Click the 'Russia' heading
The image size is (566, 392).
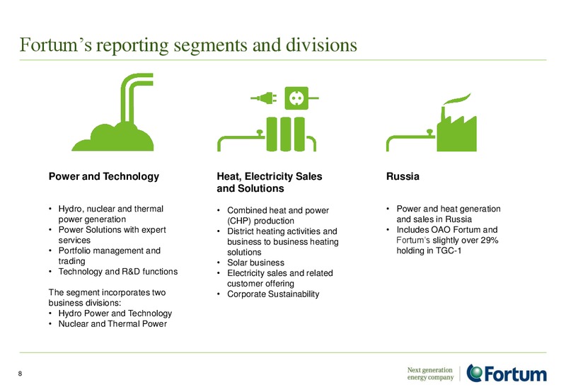coord(403,176)
